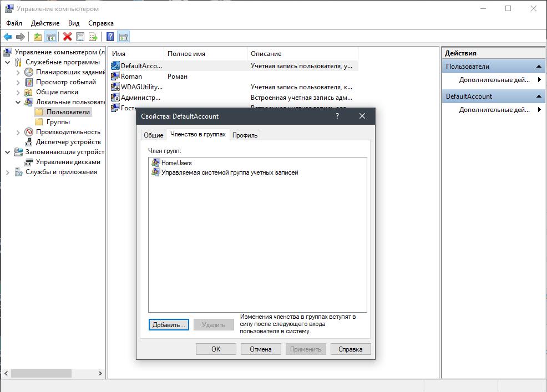Image resolution: width=547 pixels, height=392 pixels.
Task: Click the Roman user icon
Action: pyautogui.click(x=115, y=76)
